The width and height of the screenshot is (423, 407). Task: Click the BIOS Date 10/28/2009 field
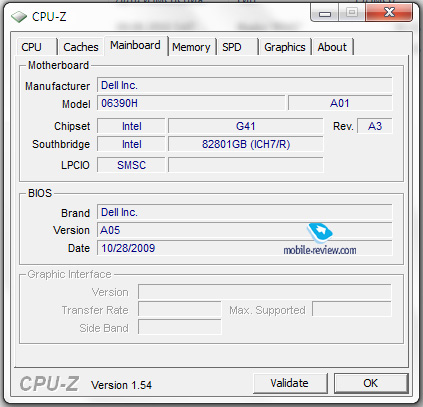pyautogui.click(x=245, y=248)
